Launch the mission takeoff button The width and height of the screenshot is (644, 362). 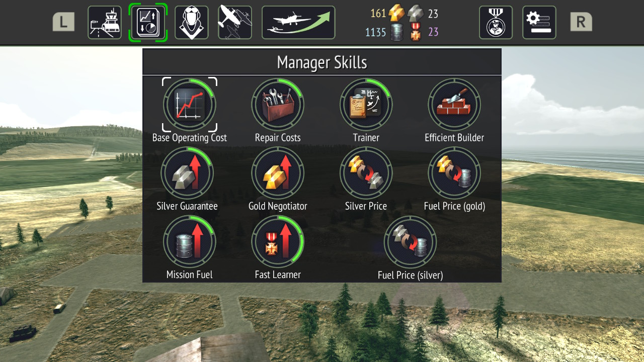click(x=298, y=23)
